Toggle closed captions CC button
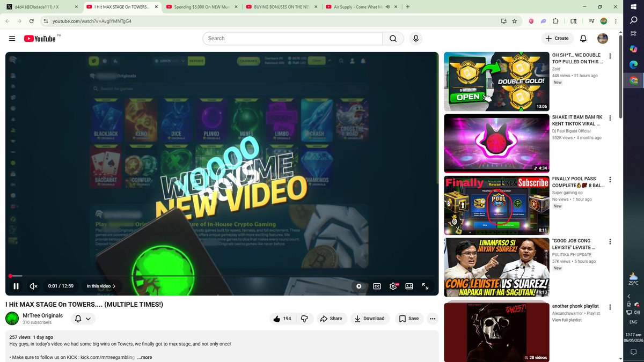644x362 pixels. coord(377,286)
